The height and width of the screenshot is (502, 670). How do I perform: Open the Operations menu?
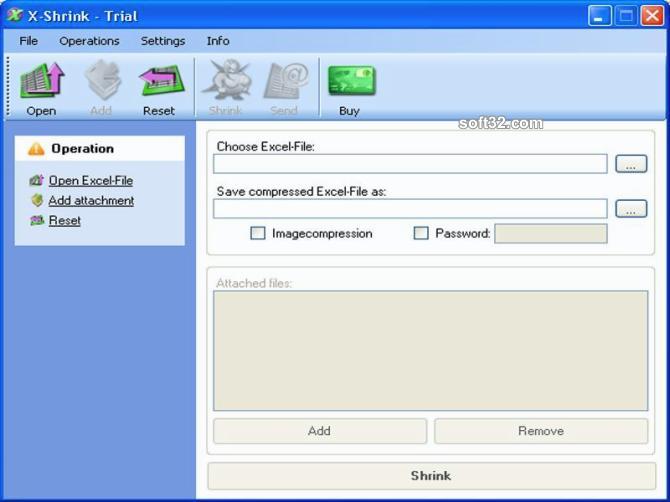click(89, 41)
